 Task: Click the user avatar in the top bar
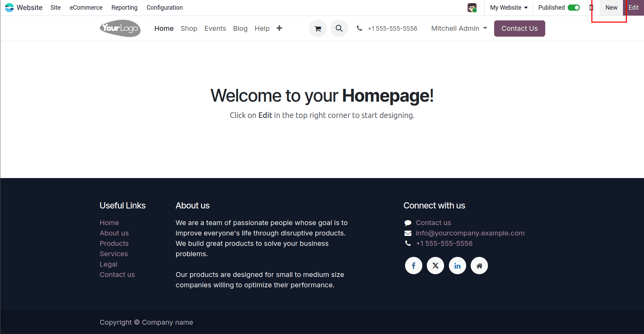tap(472, 7)
